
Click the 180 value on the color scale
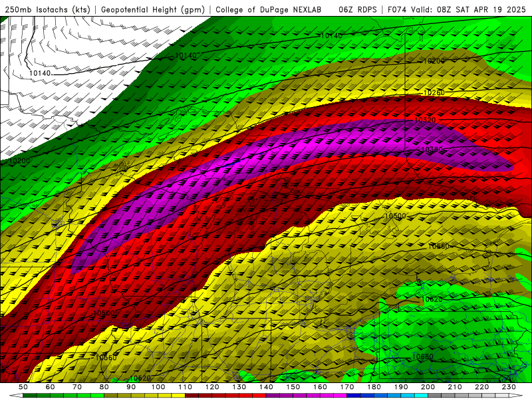tap(374, 387)
